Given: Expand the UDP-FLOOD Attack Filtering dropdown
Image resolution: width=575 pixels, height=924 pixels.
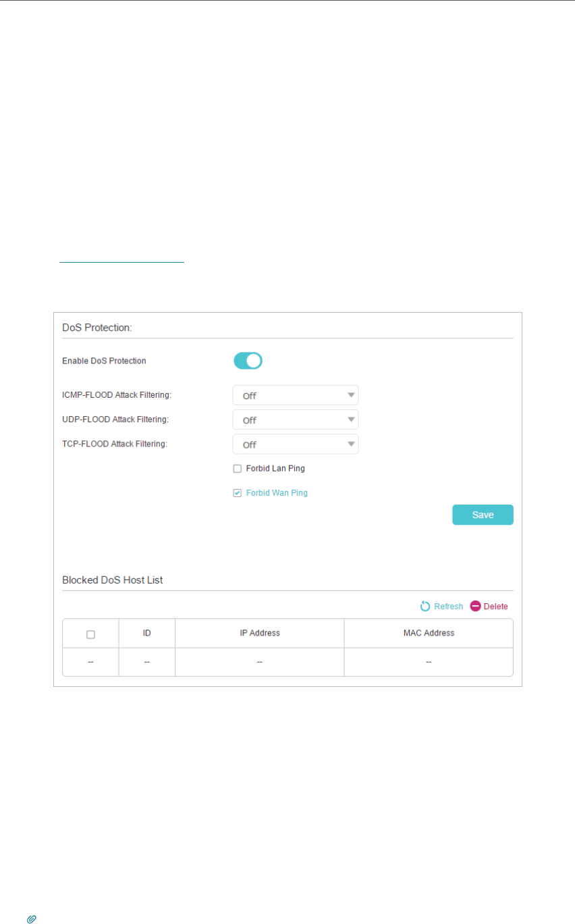Looking at the screenshot, I should coord(295,419).
